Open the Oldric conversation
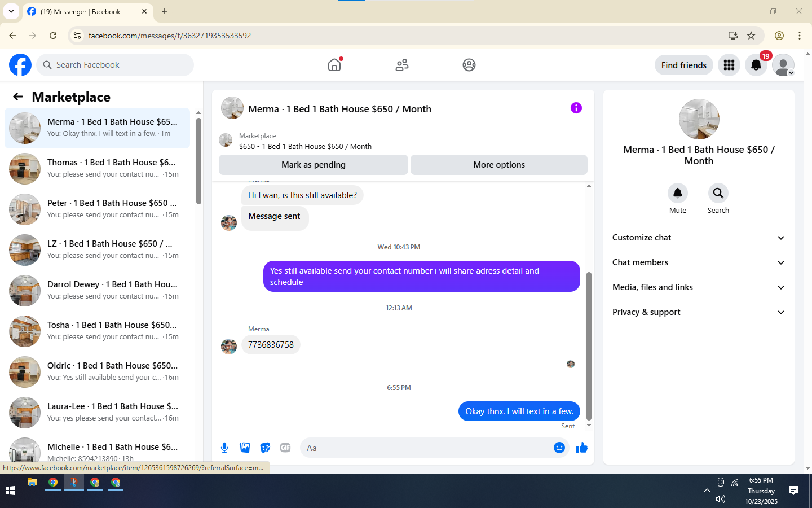 coord(97,372)
